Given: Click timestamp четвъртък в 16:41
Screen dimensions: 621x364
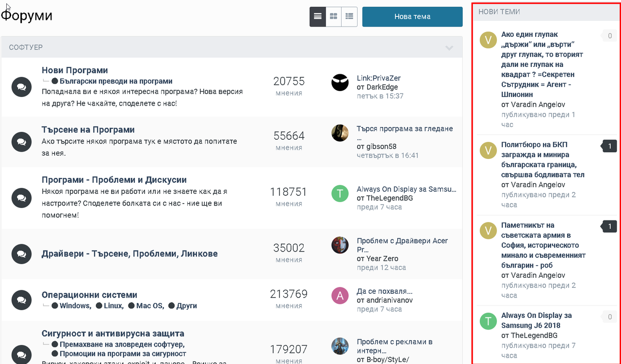Looking at the screenshot, I should point(388,156).
